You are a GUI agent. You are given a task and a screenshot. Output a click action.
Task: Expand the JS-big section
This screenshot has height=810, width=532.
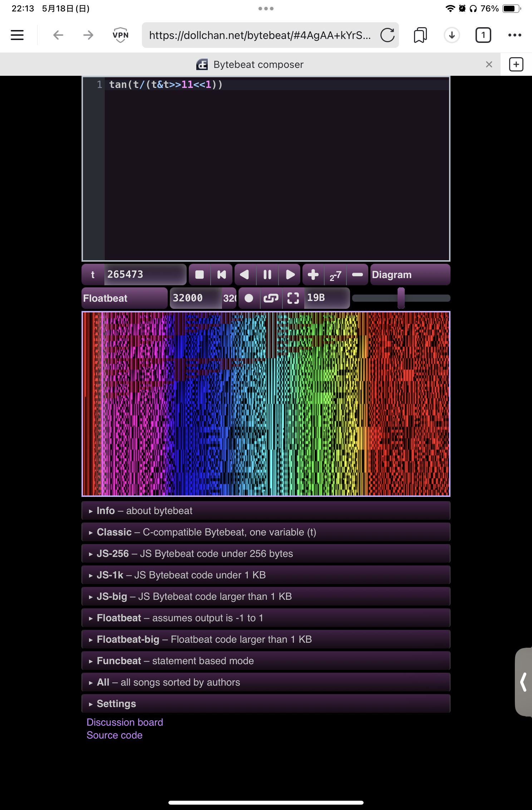coord(266,596)
